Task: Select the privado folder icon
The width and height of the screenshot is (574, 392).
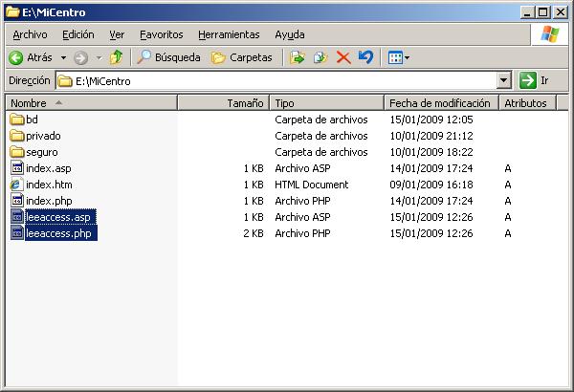Action: click(x=16, y=136)
